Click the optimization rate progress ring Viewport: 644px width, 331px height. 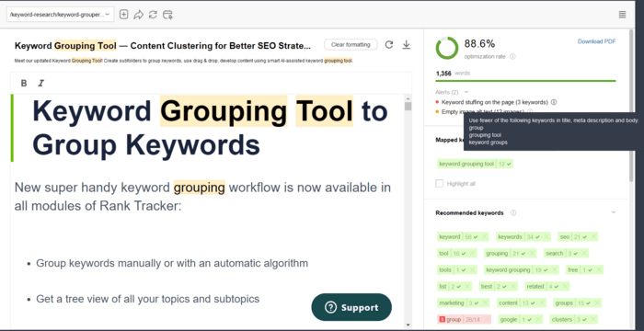click(447, 48)
